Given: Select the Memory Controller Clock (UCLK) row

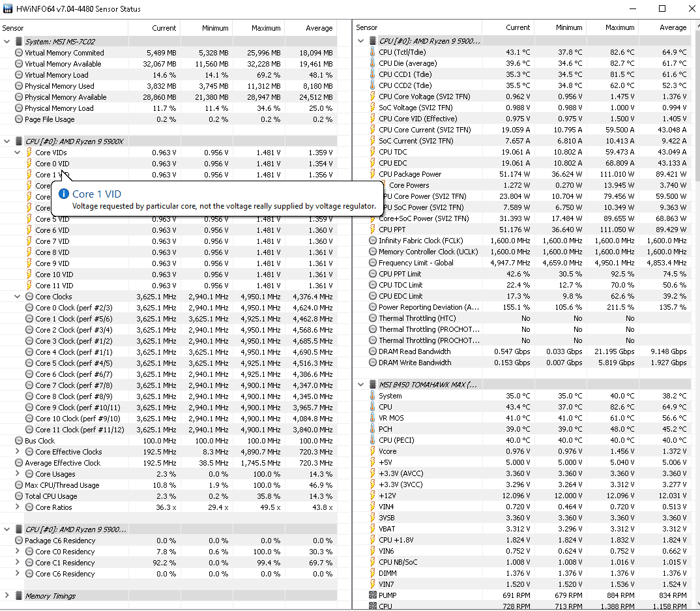Looking at the screenshot, I should [x=522, y=252].
